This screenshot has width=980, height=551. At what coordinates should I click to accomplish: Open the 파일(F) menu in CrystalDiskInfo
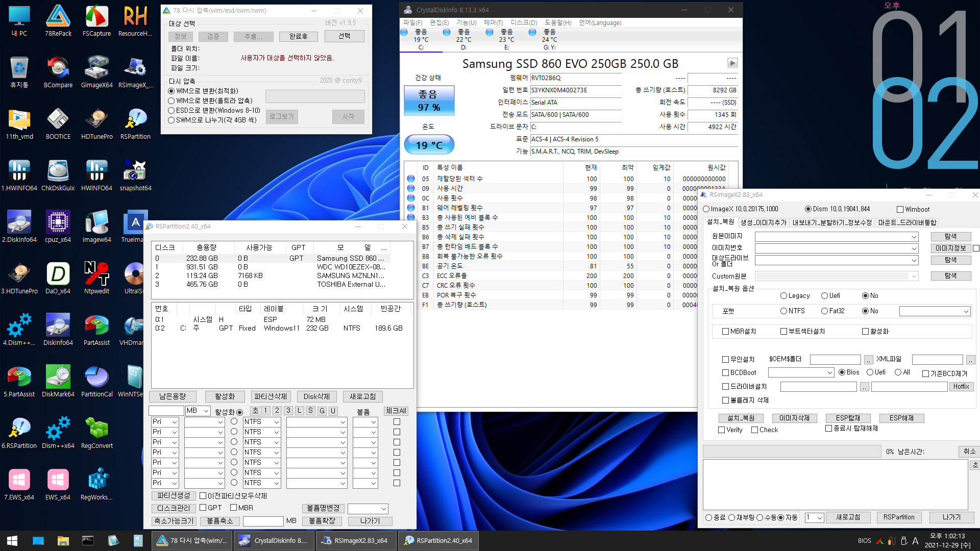412,23
